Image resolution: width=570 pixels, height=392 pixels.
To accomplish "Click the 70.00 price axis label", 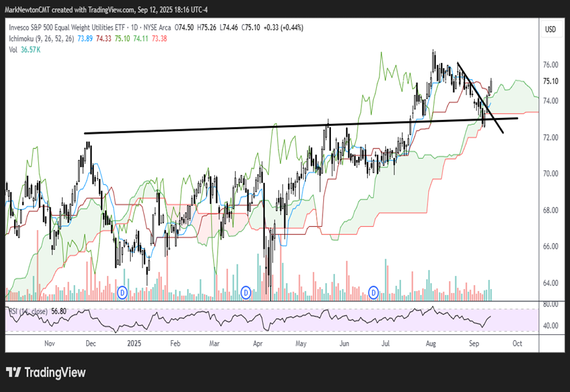I will [x=551, y=174].
